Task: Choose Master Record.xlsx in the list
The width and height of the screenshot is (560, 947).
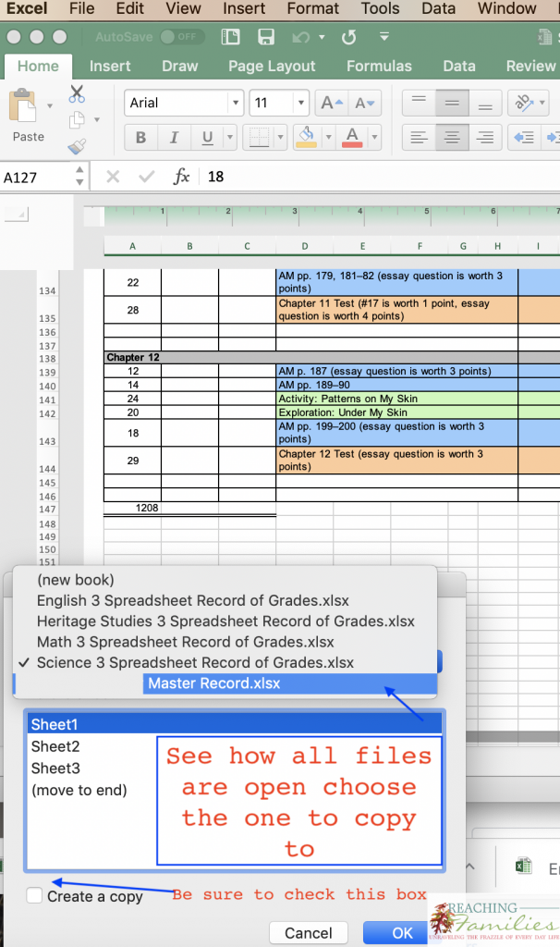Action: [225, 683]
